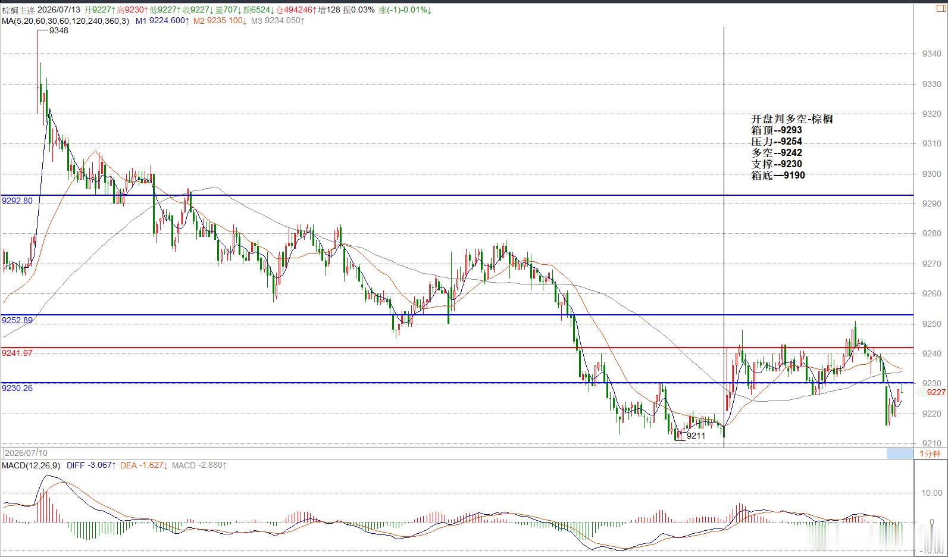Click the red 9241.97 line label
948x560 pixels.
(x=17, y=353)
